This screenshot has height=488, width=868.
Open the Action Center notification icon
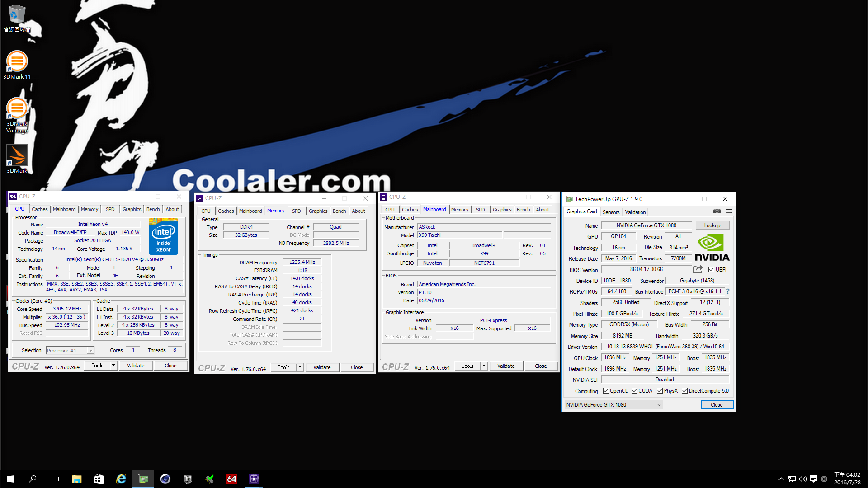(x=814, y=479)
